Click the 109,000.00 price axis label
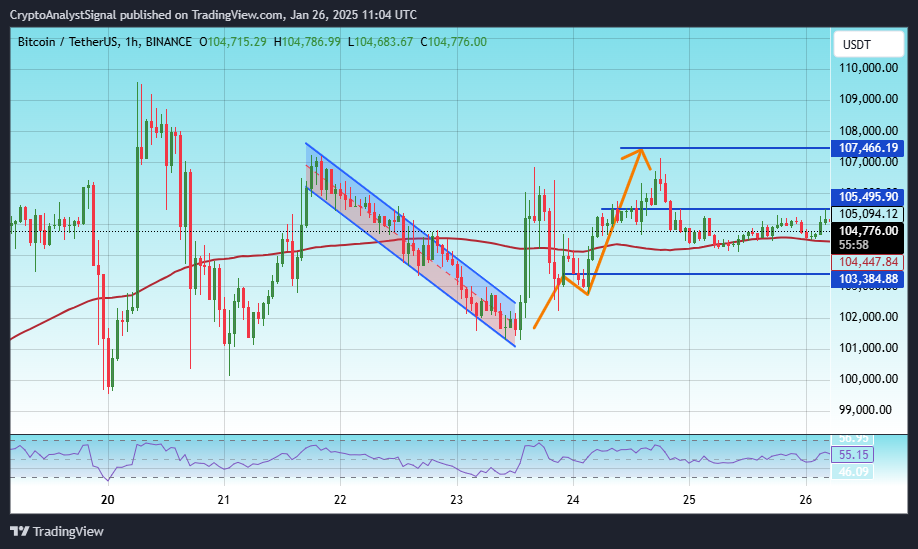The height and width of the screenshot is (549, 918). point(868,99)
